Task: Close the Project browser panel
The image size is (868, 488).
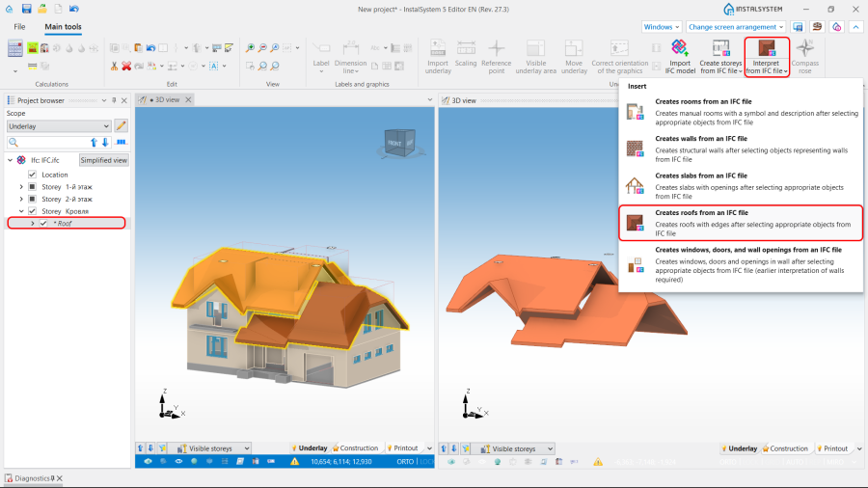Action: pos(124,100)
